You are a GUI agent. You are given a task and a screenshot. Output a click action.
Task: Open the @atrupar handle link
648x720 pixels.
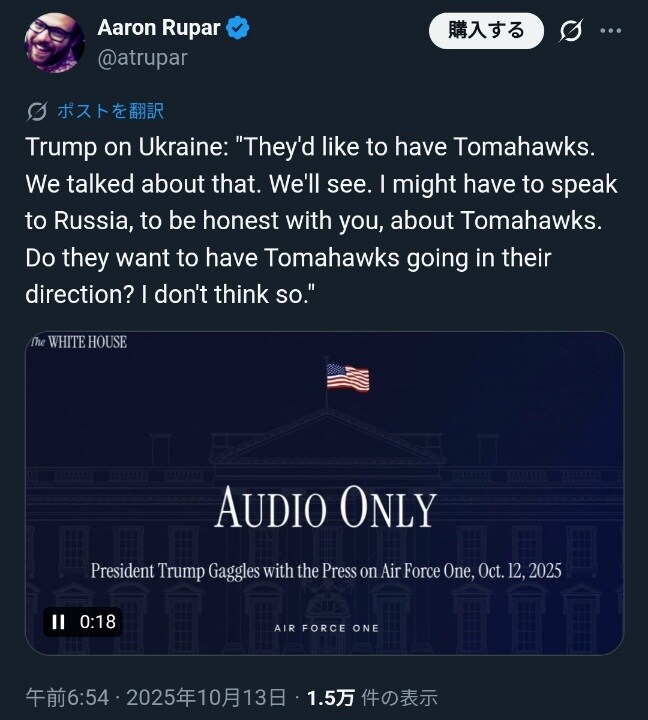142,58
